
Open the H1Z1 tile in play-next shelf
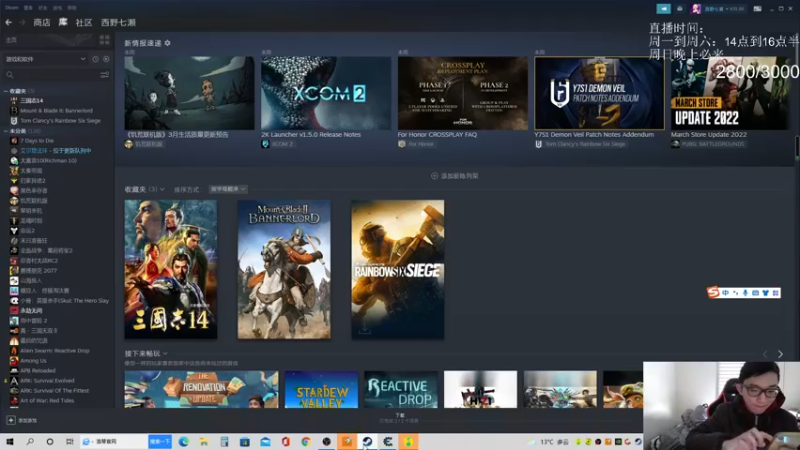tap(481, 389)
